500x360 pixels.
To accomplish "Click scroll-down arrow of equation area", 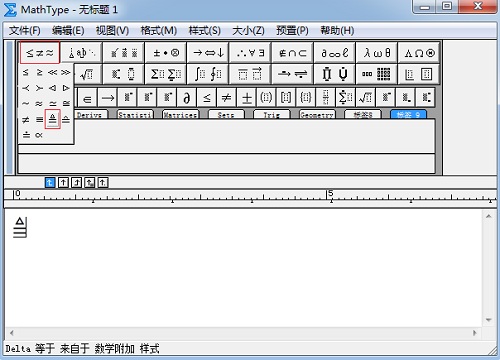I will tap(489, 320).
